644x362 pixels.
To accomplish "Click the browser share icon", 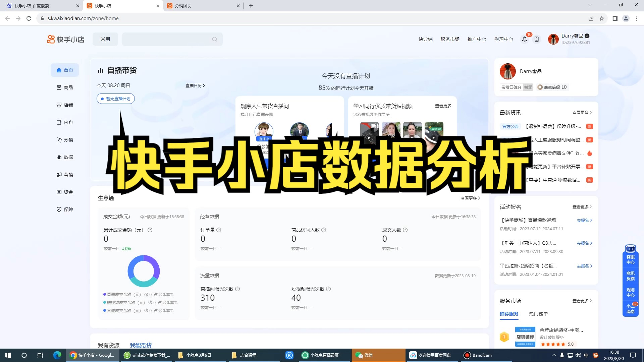I will coord(591,18).
